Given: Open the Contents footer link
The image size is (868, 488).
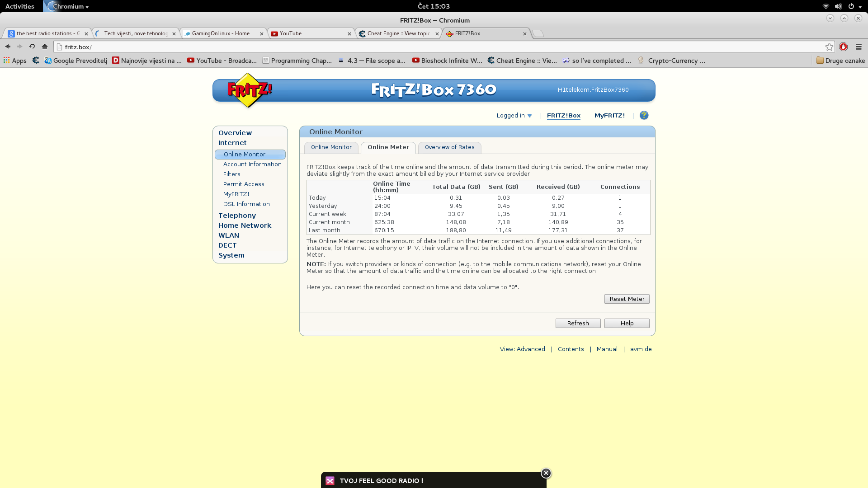Looking at the screenshot, I should 571,349.
